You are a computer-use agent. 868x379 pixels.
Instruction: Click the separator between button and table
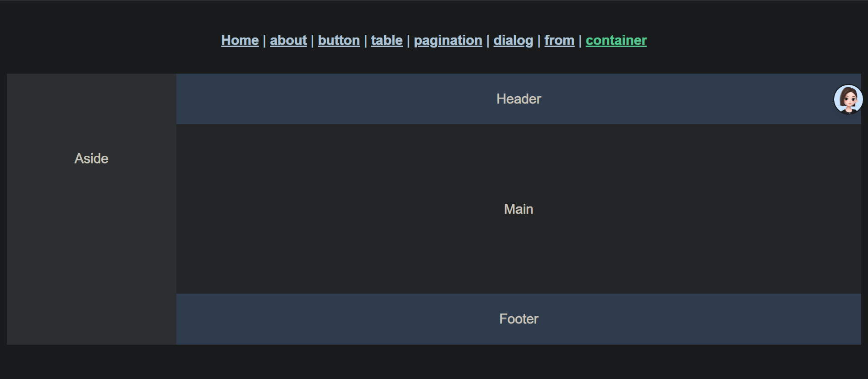(x=366, y=41)
